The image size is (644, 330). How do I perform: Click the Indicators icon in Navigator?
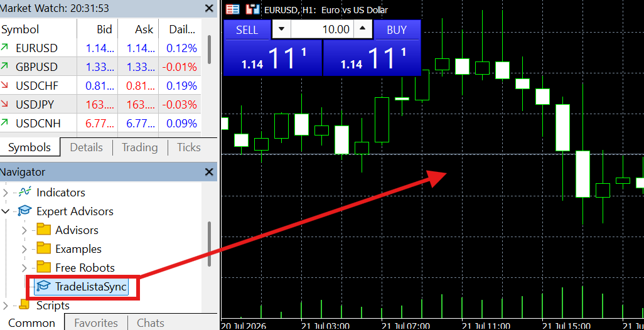point(25,192)
